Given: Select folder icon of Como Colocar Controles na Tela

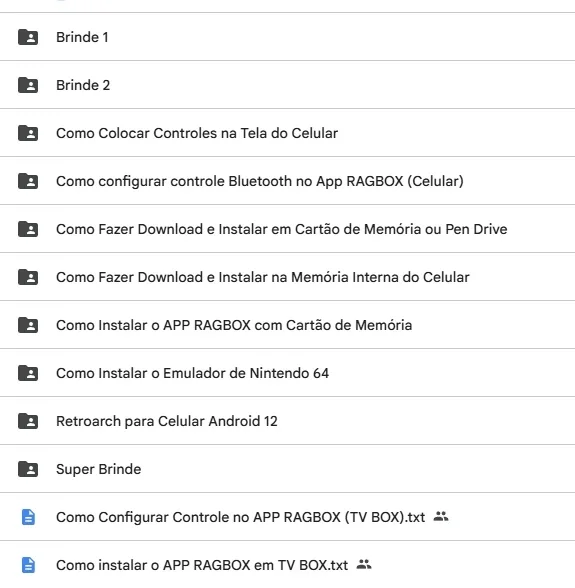Looking at the screenshot, I should pos(28,133).
